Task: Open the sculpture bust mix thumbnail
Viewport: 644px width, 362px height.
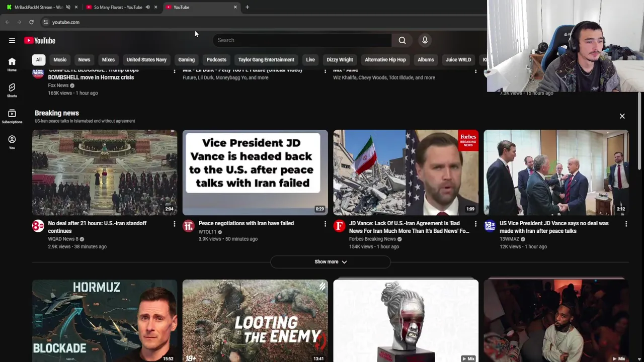Action: 406,321
